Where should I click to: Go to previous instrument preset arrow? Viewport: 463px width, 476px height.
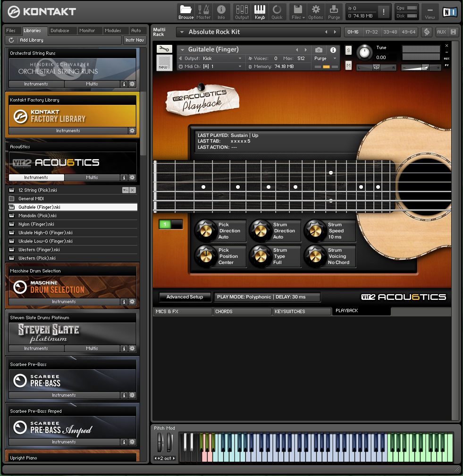pos(297,50)
